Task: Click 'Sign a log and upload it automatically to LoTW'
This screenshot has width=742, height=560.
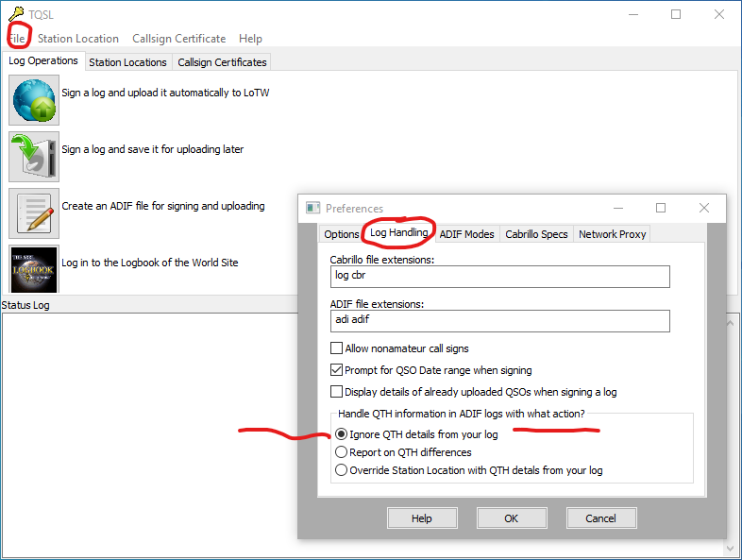Action: point(165,93)
